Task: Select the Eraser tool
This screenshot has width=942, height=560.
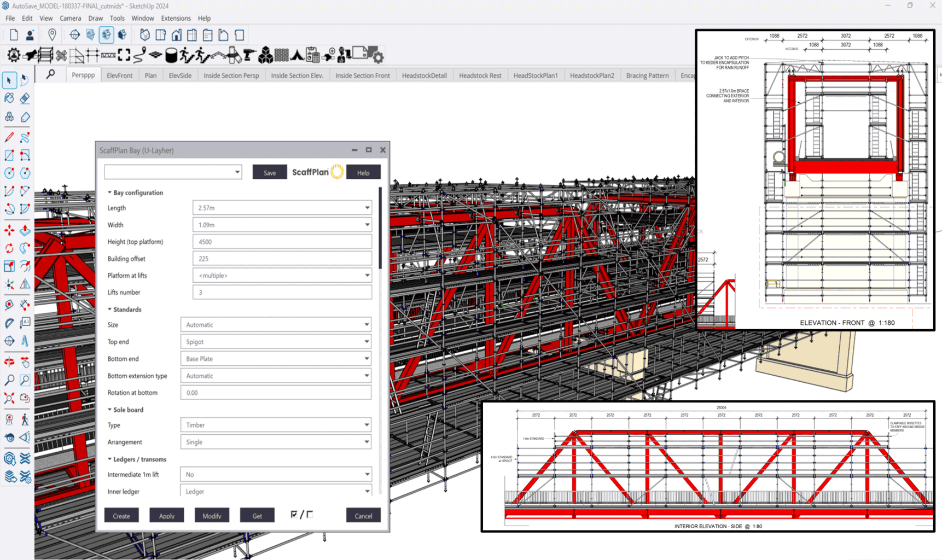Action: click(x=25, y=98)
